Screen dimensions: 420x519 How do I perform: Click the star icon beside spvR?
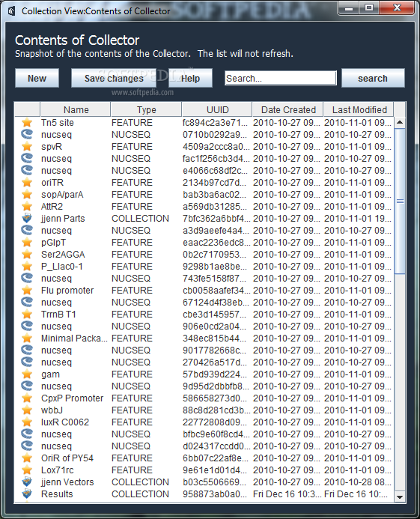[x=27, y=146]
